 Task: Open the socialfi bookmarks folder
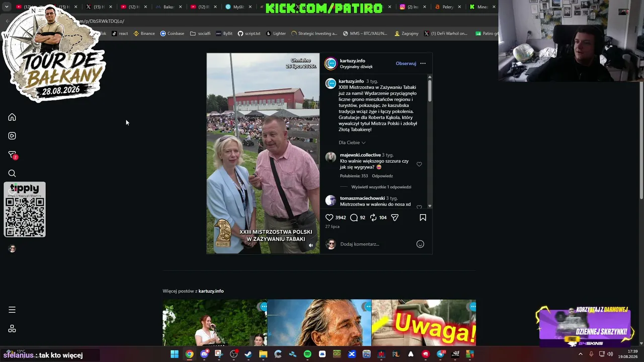[200, 34]
